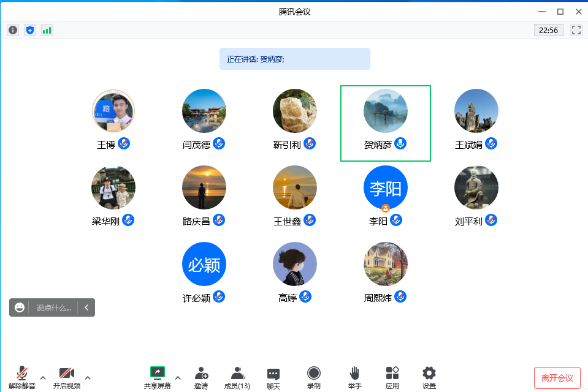Enter full screen mode icon

pos(576,30)
